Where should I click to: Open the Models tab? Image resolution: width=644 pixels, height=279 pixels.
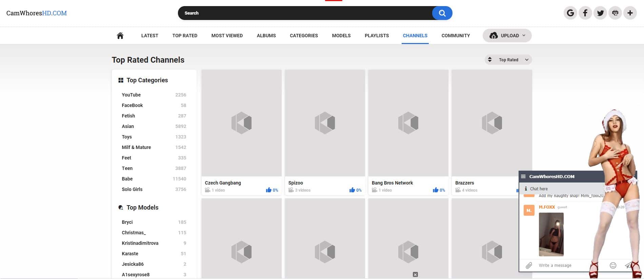pos(341,36)
